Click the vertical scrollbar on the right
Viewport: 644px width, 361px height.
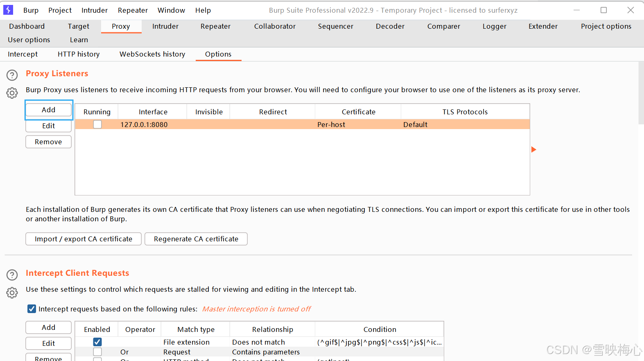pos(641,93)
